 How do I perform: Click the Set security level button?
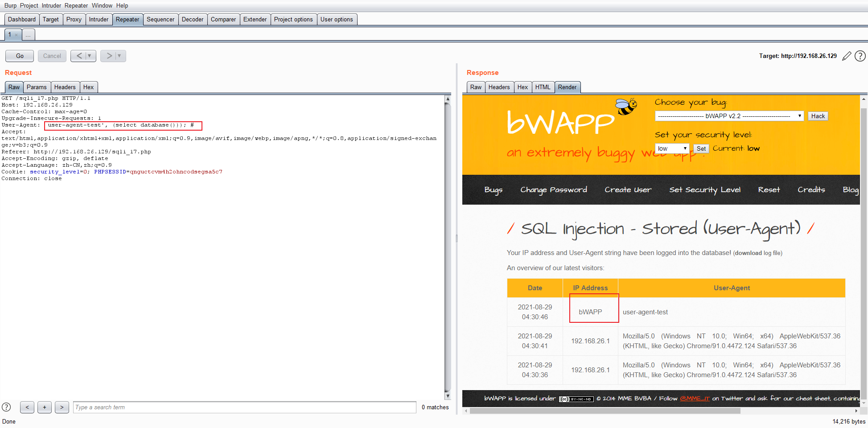pos(701,148)
